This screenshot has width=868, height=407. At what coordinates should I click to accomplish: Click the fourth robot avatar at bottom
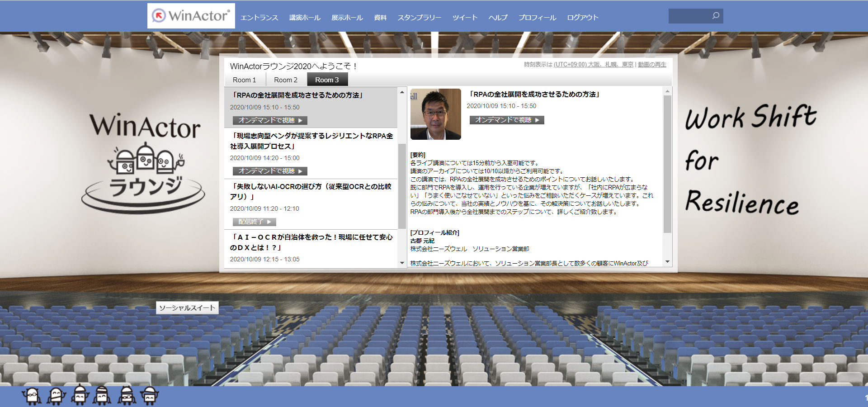102,395
